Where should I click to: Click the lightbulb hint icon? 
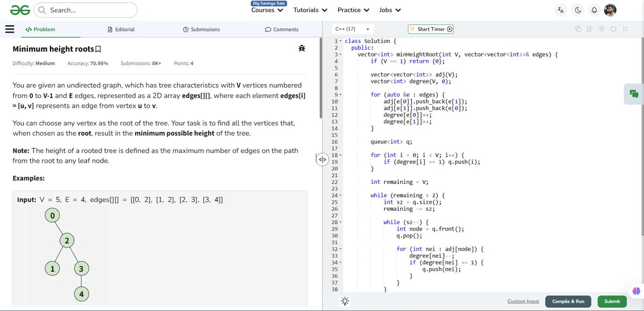(345, 301)
